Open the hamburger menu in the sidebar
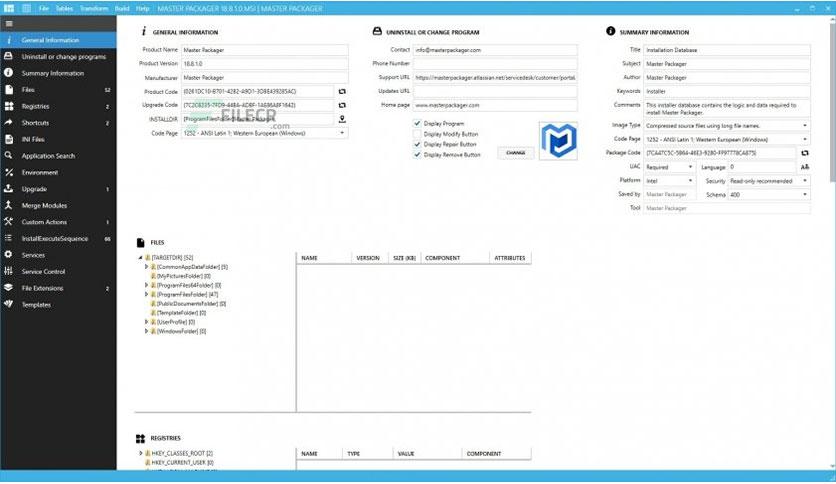This screenshot has height=484, width=836. coord(9,23)
